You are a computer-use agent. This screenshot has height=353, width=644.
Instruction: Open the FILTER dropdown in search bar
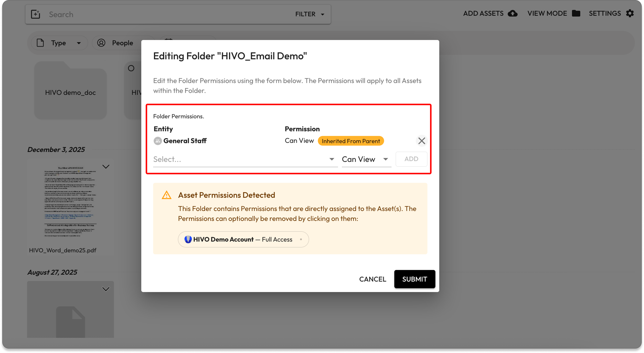coord(310,14)
